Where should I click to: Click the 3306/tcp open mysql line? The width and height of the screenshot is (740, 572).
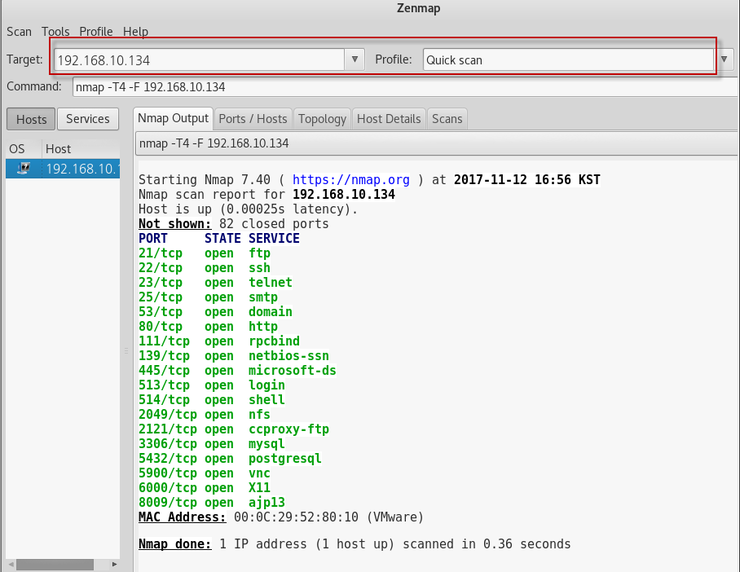coord(212,444)
